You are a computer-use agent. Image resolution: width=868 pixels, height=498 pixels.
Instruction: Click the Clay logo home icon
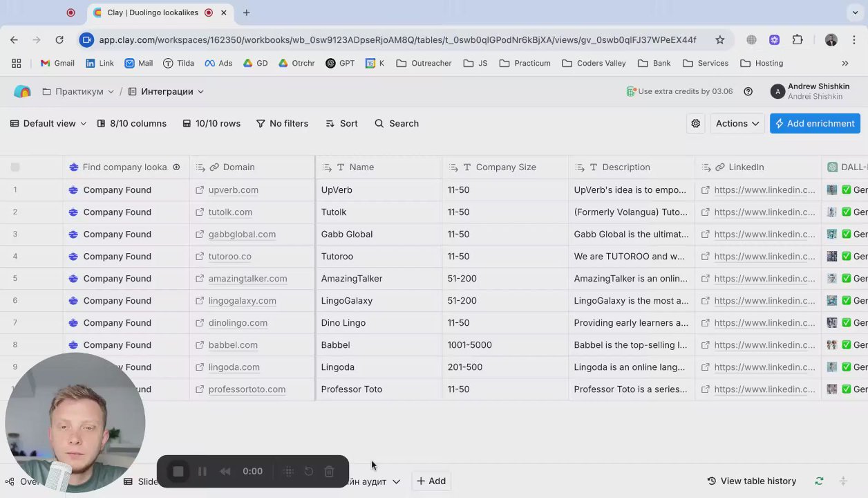22,91
